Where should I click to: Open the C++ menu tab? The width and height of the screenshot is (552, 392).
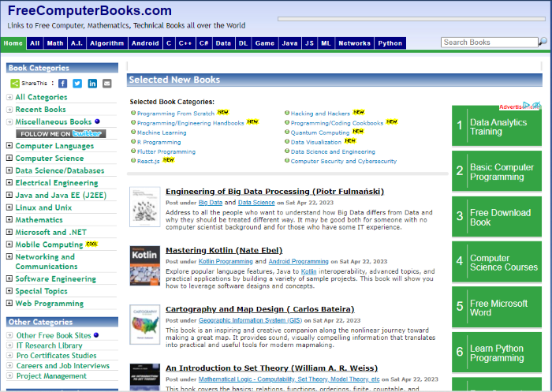click(x=185, y=43)
